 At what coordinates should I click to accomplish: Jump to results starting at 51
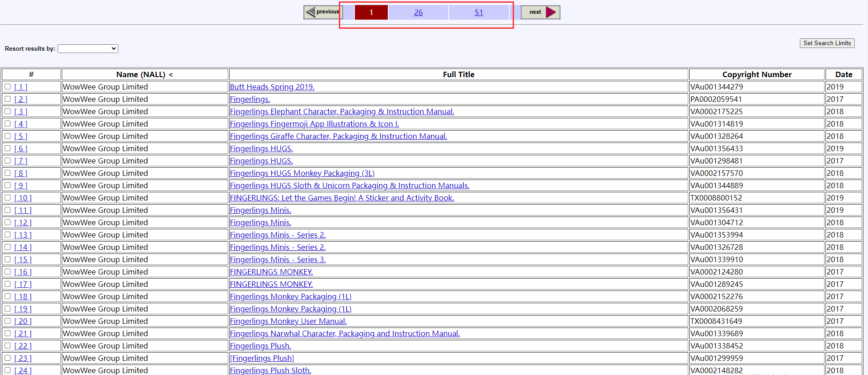(x=479, y=12)
